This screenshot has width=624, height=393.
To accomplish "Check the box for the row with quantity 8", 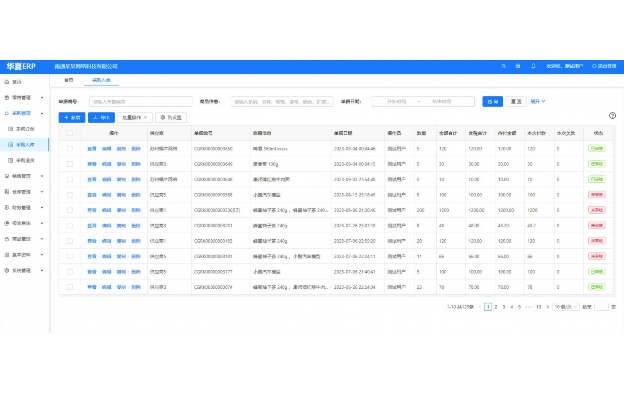I will [70, 226].
